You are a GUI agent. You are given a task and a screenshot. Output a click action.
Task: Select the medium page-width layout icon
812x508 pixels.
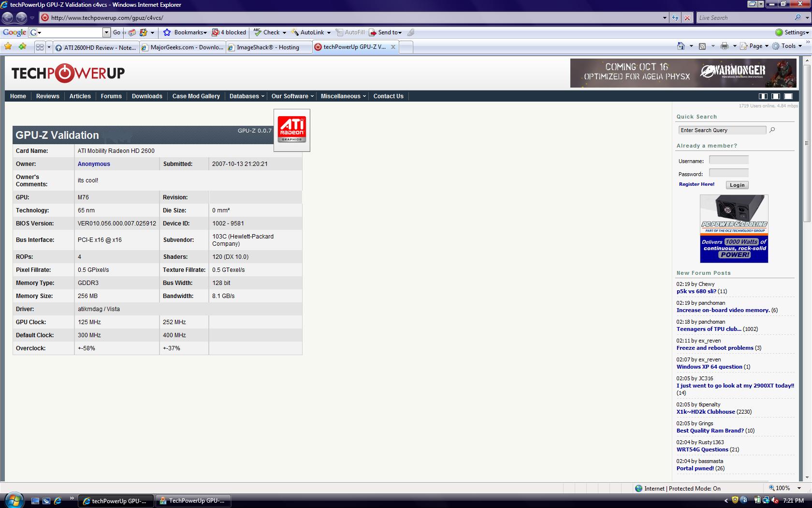pos(776,96)
